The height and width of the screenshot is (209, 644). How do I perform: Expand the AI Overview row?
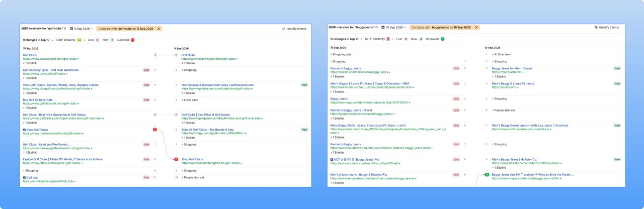click(501, 54)
